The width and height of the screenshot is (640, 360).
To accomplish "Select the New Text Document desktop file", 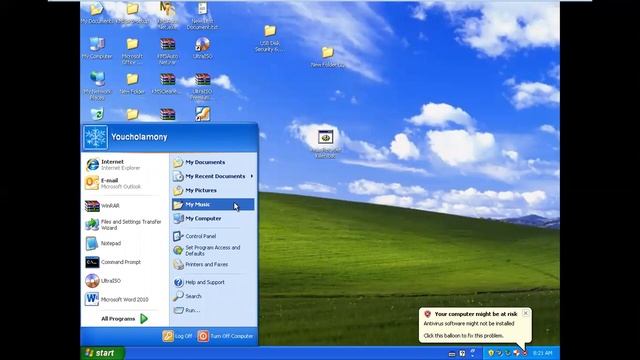I will click(x=202, y=16).
